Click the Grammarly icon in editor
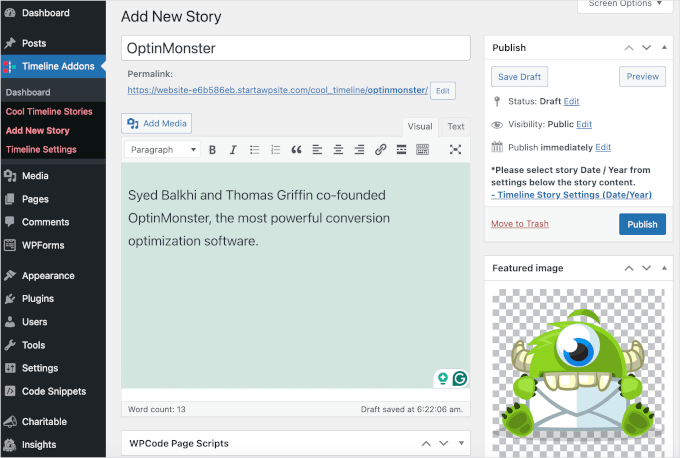 (x=460, y=379)
